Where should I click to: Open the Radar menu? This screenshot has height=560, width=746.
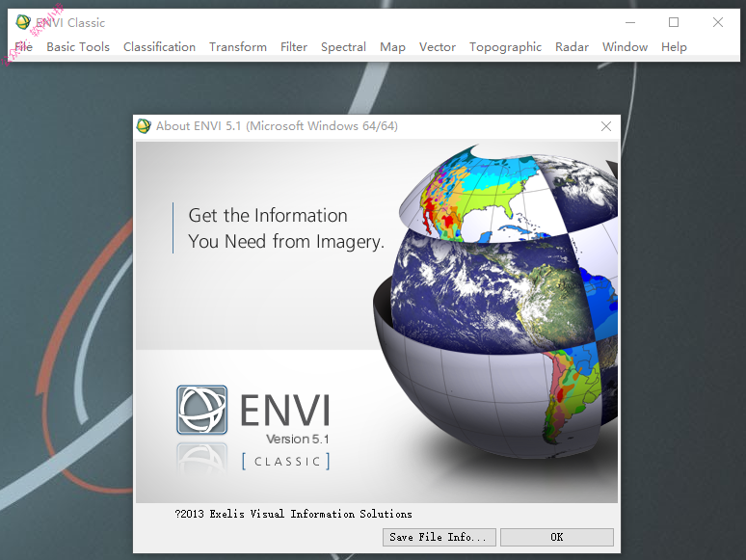point(572,46)
